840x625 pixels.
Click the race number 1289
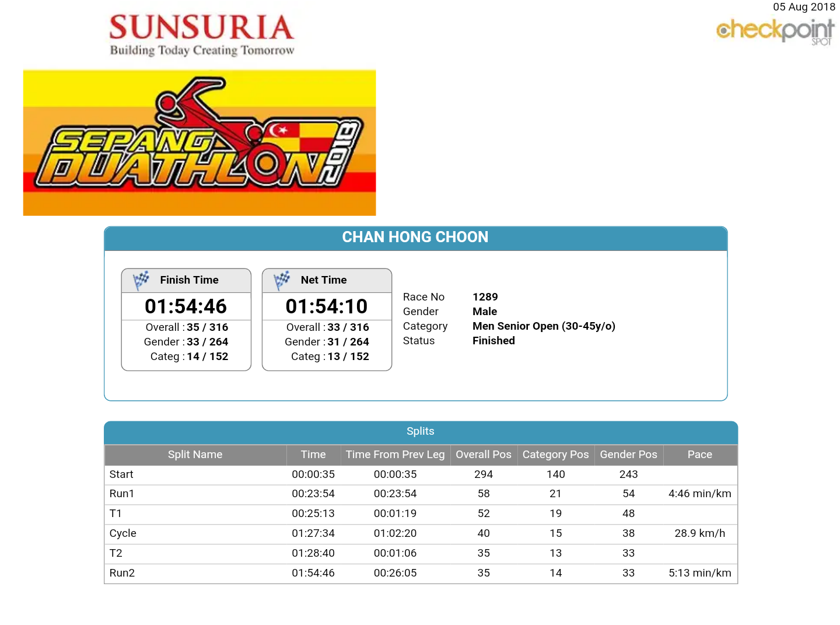click(x=485, y=297)
